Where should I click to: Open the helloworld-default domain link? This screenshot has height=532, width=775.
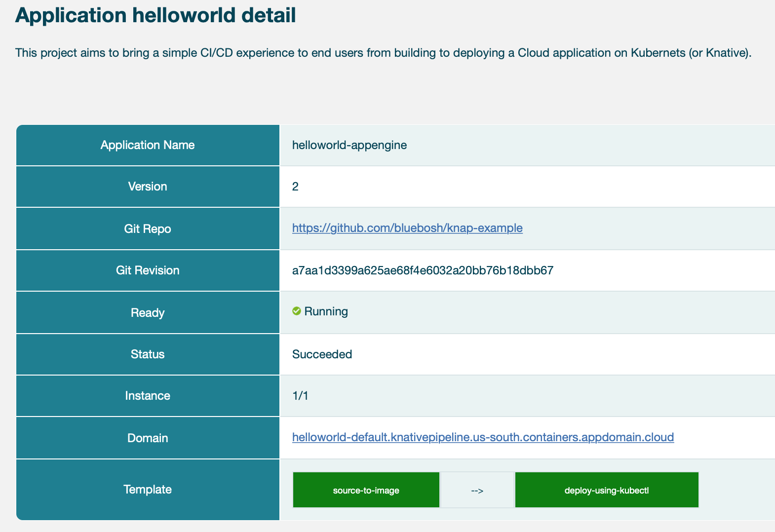click(x=483, y=437)
